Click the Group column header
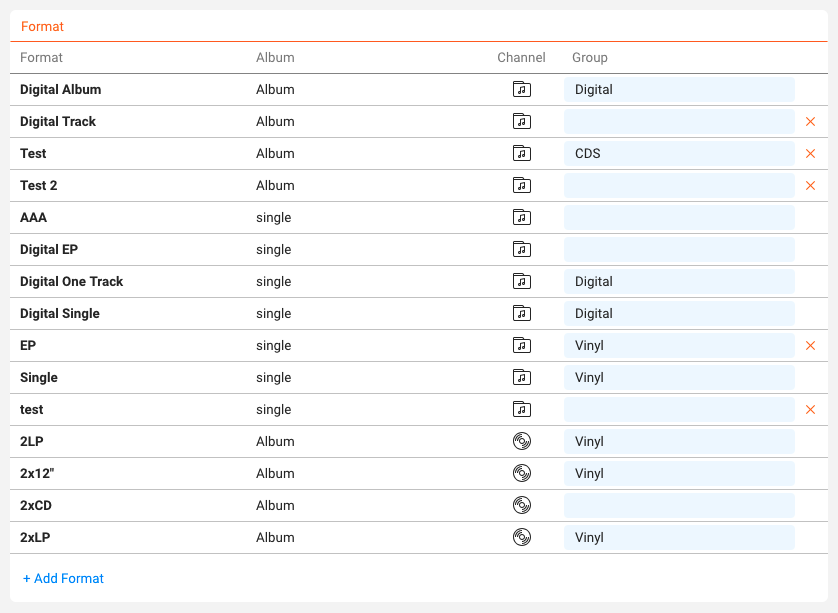Viewport: 838px width, 613px height. click(x=589, y=57)
